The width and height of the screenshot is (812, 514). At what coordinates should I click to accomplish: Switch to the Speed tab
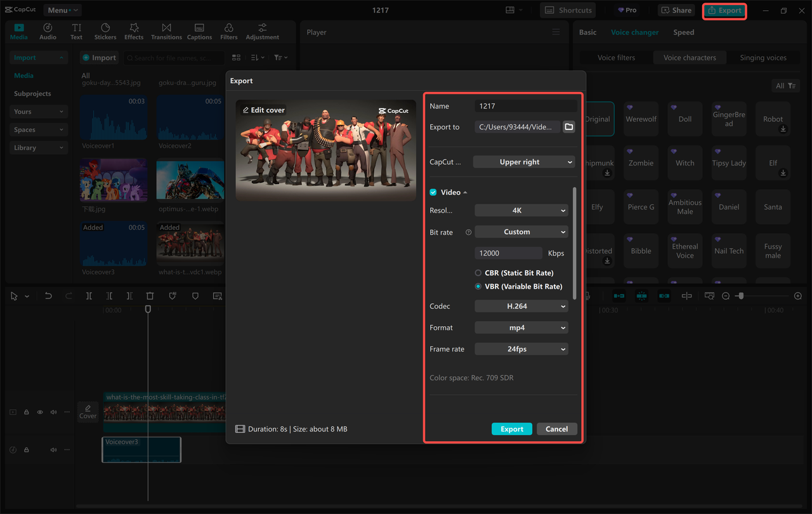pyautogui.click(x=683, y=32)
